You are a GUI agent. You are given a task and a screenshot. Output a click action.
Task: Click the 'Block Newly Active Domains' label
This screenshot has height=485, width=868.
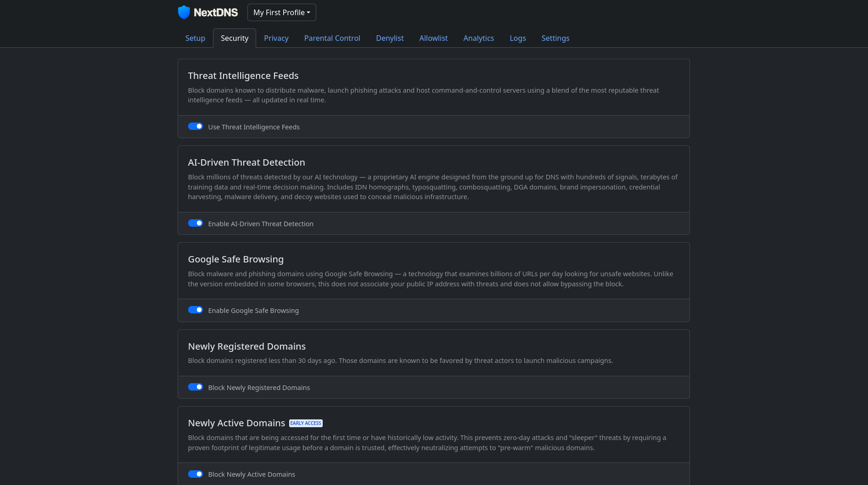pyautogui.click(x=252, y=474)
